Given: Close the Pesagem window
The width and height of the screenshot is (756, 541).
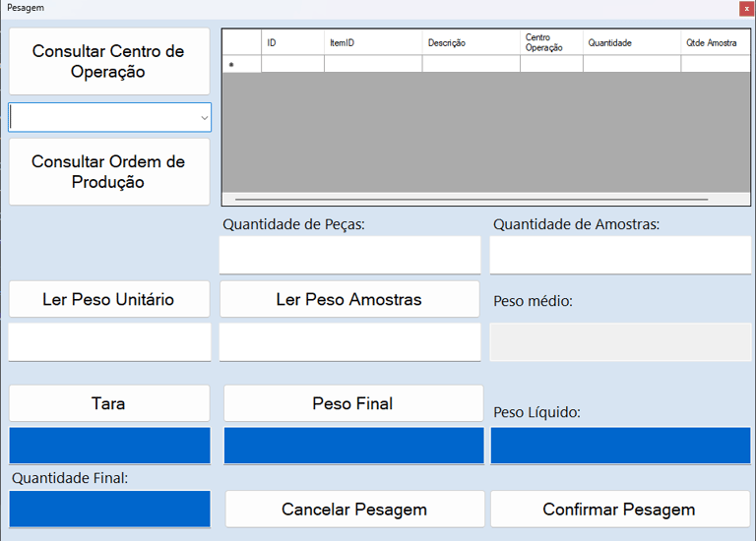Looking at the screenshot, I should click(746, 9).
